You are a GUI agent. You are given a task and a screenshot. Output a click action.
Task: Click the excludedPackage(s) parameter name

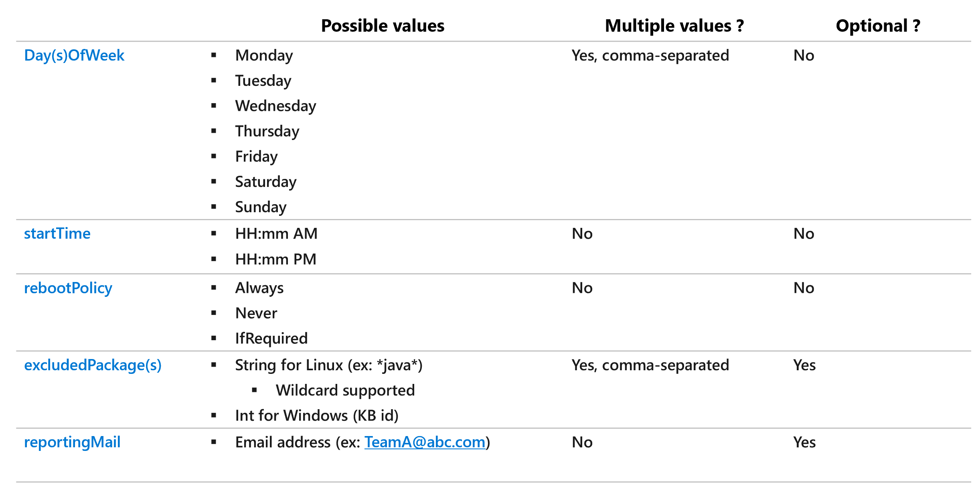93,365
